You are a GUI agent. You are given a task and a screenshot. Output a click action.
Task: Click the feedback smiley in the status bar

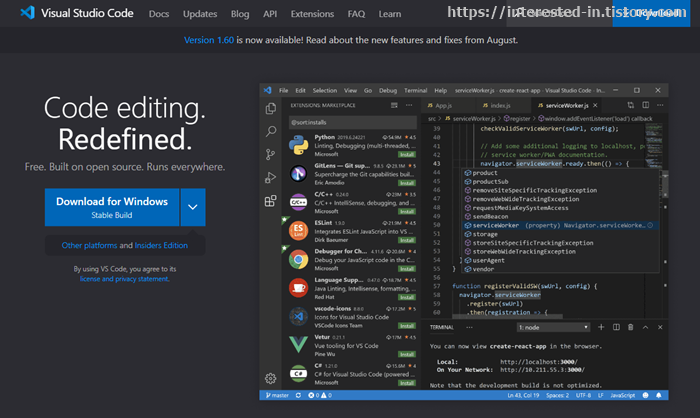(x=646, y=395)
